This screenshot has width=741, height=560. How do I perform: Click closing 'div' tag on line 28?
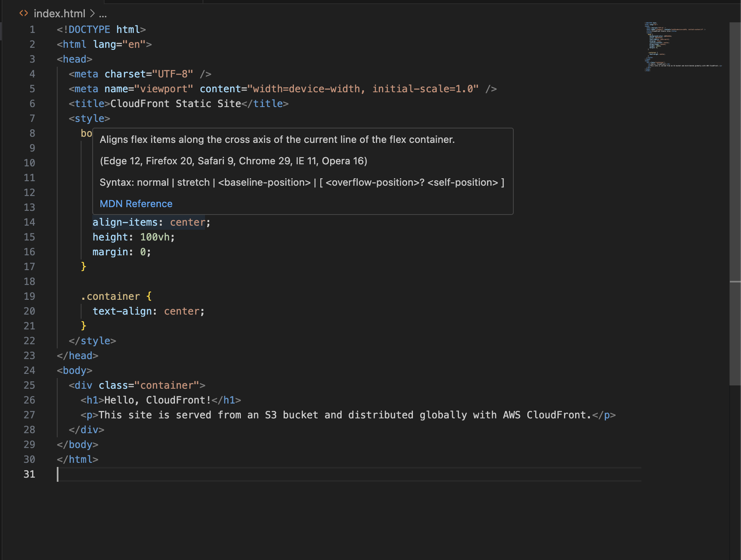point(86,430)
